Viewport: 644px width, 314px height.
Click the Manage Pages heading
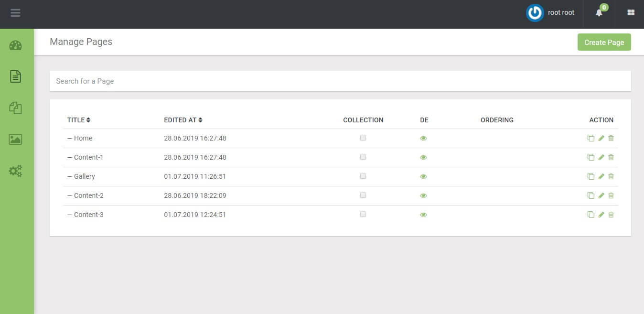tap(81, 42)
